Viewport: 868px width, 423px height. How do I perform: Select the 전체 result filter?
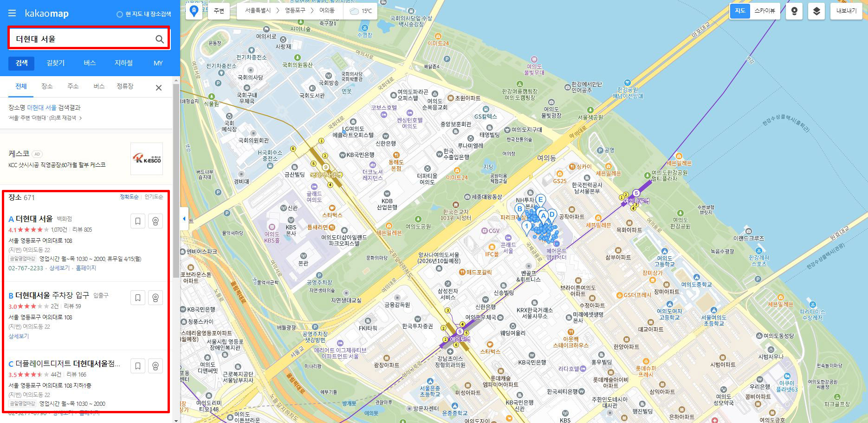click(21, 86)
